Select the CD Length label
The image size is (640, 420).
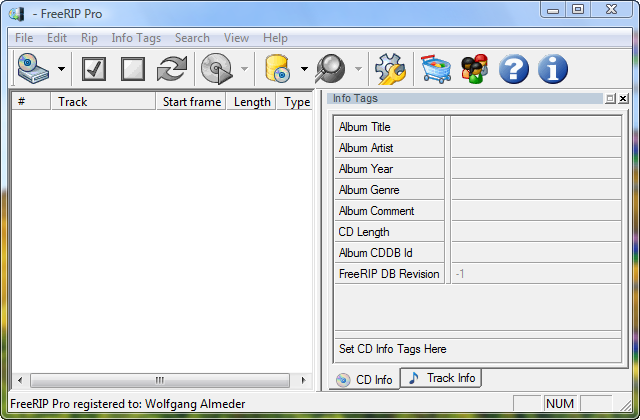[x=364, y=232]
